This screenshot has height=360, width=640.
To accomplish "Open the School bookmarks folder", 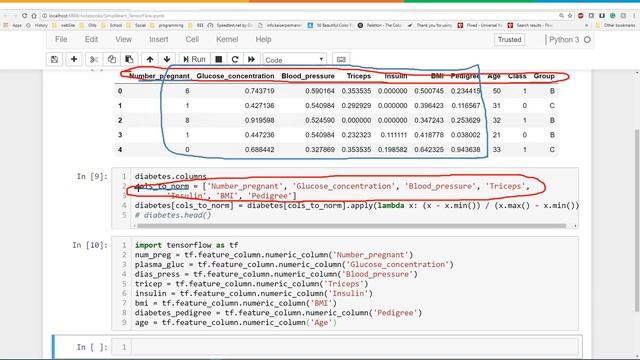I will (x=113, y=25).
